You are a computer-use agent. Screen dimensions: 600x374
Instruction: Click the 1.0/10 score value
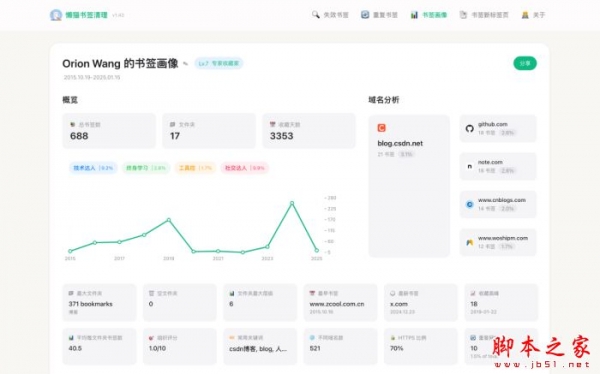pos(157,348)
